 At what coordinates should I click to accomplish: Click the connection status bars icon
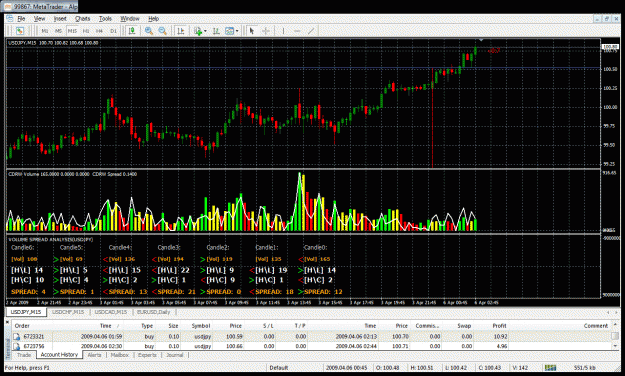pyautogui.click(x=550, y=368)
